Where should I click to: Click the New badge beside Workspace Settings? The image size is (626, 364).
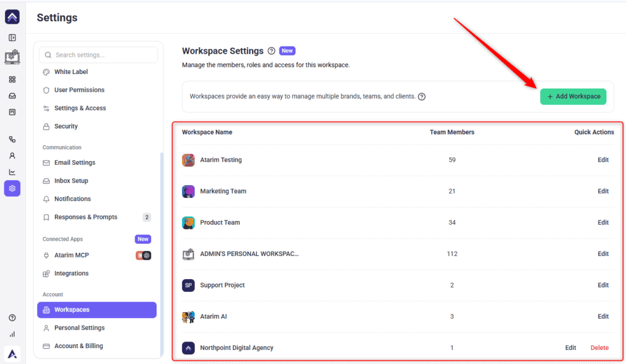(x=287, y=51)
